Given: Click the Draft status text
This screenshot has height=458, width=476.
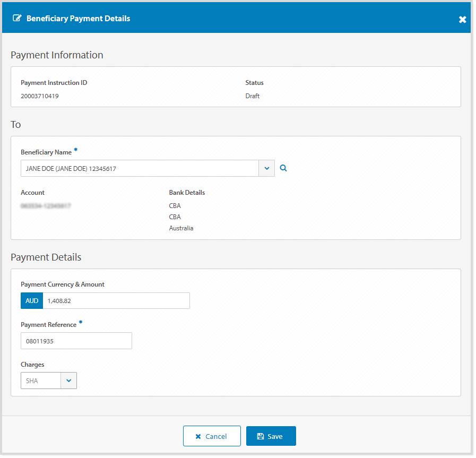Looking at the screenshot, I should tap(252, 96).
